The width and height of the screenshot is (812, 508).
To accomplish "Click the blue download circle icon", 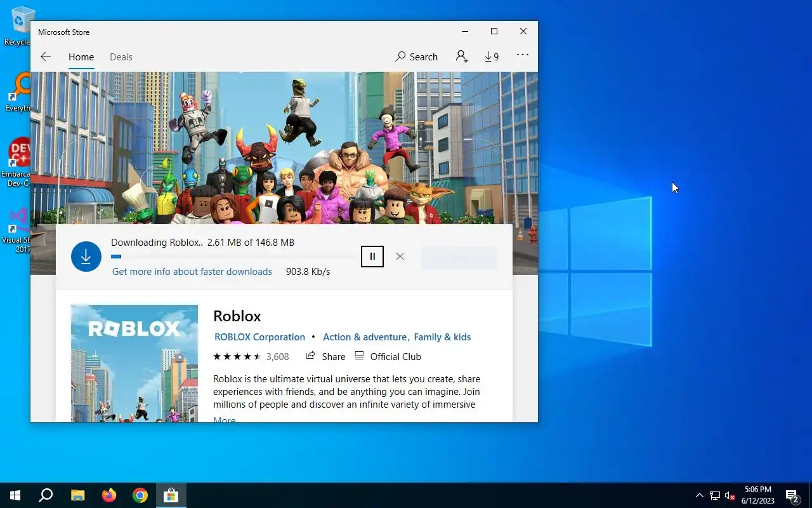I will [86, 257].
